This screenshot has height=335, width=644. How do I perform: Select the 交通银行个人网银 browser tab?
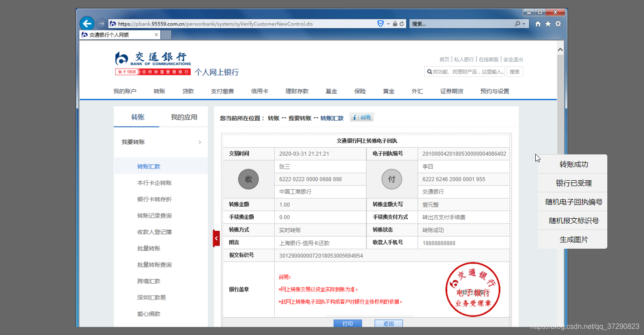[120, 35]
